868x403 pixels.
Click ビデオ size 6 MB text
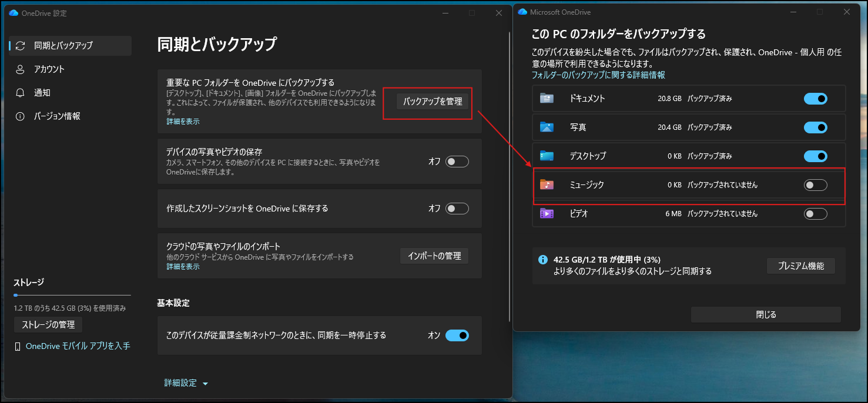[673, 214]
